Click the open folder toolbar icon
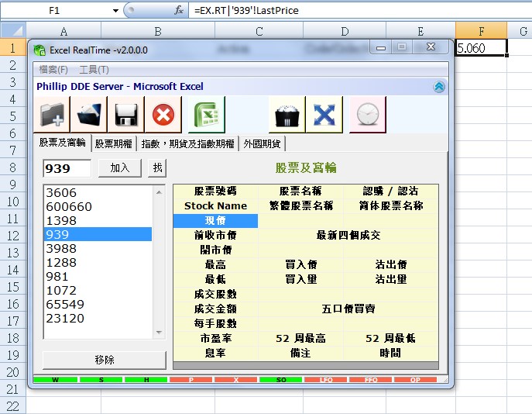This screenshot has width=532, height=414. [x=90, y=115]
